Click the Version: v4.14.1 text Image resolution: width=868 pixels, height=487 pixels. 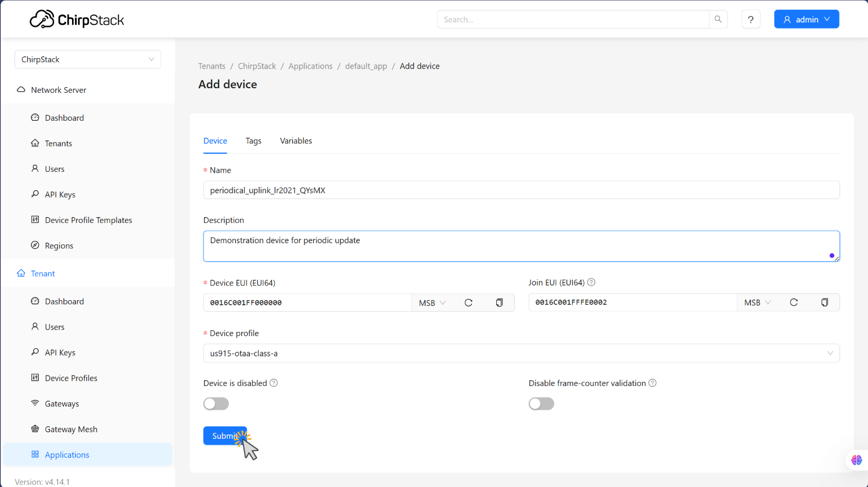tap(42, 482)
